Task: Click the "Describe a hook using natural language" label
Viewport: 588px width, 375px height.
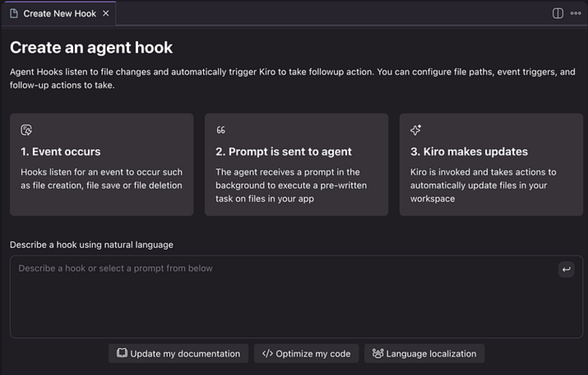Action: pyautogui.click(x=92, y=245)
